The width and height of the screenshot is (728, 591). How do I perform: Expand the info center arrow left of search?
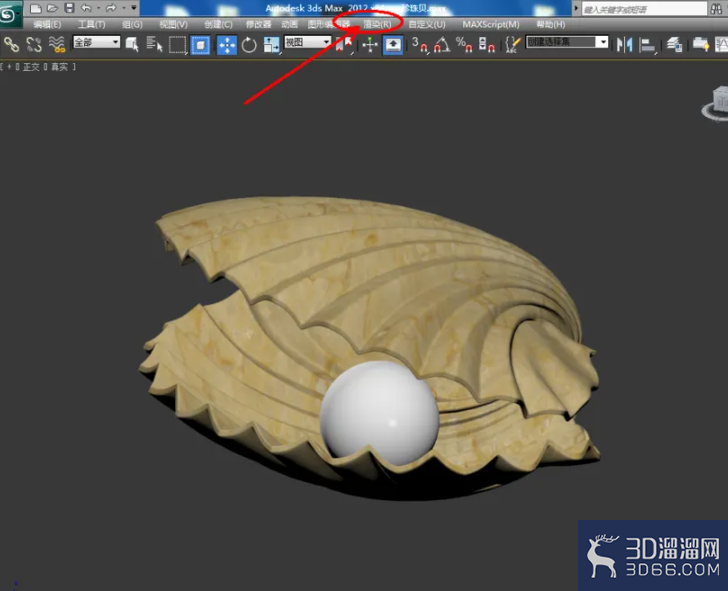point(576,8)
